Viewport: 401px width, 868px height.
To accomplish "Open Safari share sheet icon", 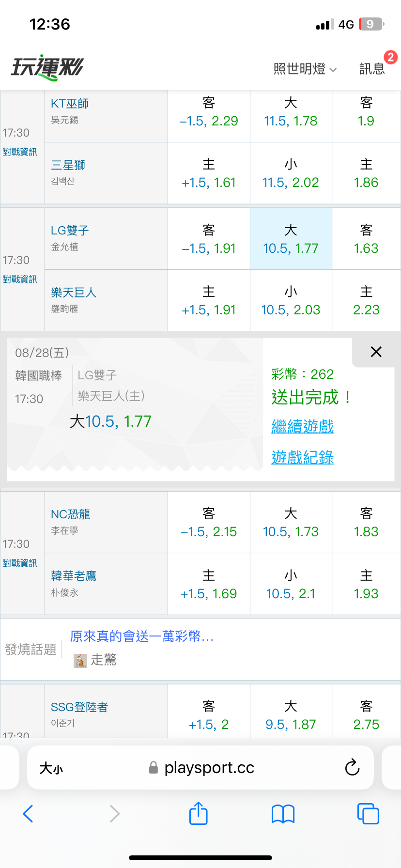I will (198, 813).
